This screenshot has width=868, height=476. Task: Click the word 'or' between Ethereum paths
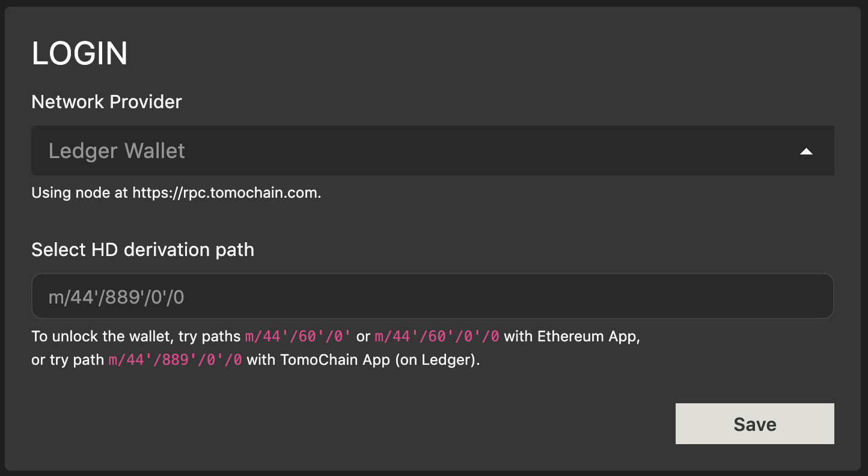363,337
